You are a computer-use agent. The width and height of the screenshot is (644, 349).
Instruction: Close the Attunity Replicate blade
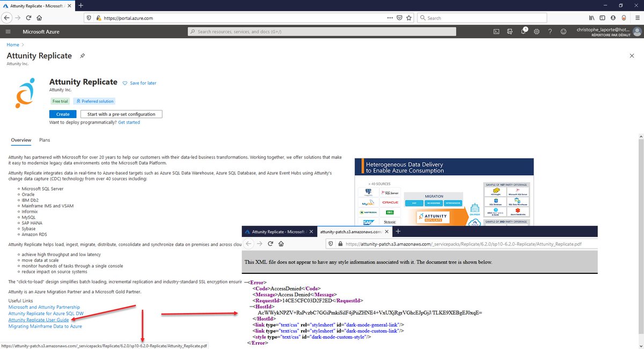pyautogui.click(x=632, y=55)
